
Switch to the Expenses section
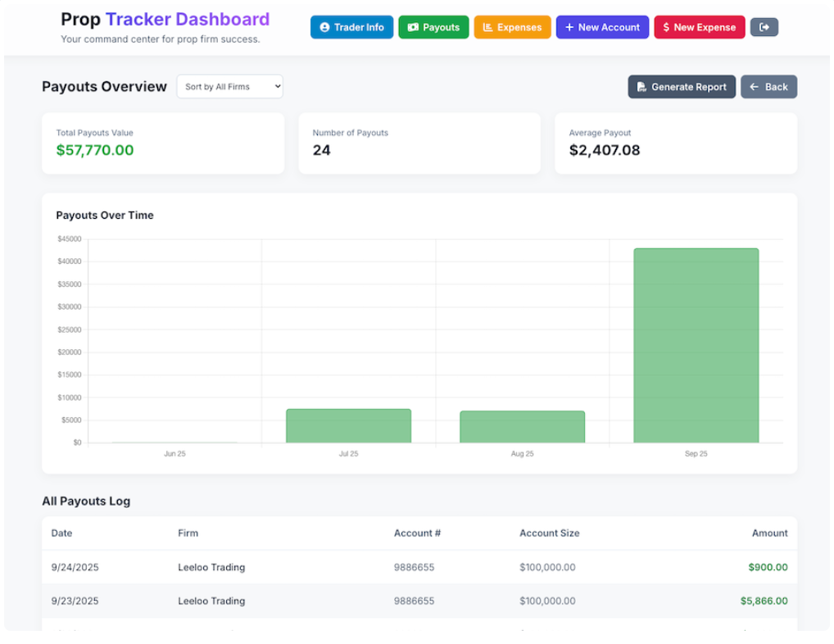point(512,27)
